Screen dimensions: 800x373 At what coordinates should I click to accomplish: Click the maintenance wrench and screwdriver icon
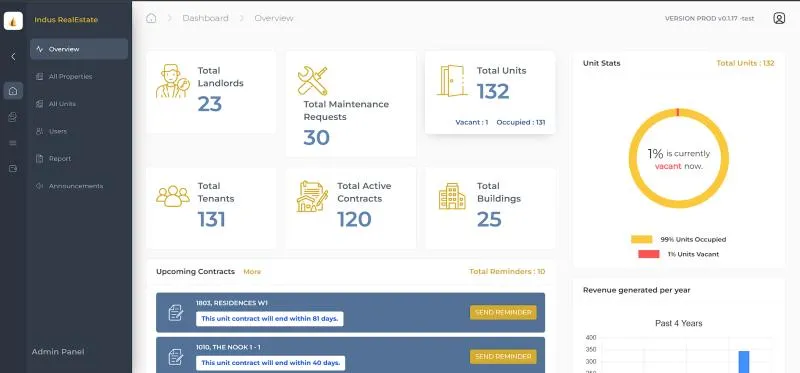tap(312, 81)
